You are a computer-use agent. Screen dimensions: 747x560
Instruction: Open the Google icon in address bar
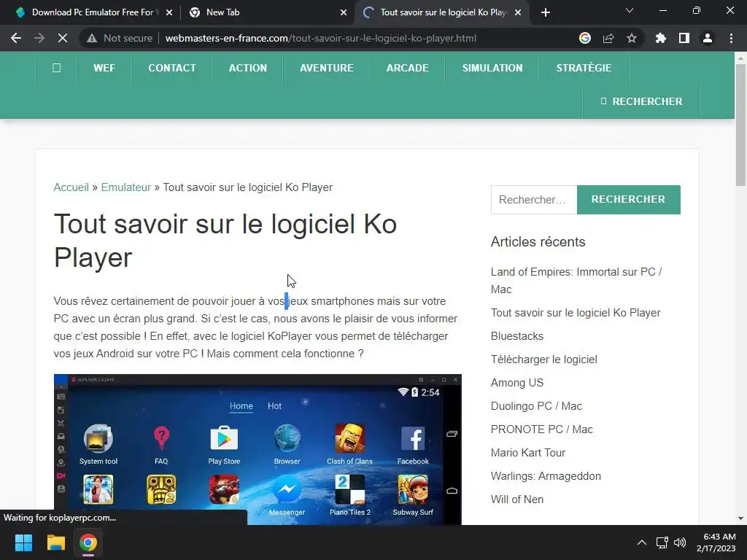[585, 38]
